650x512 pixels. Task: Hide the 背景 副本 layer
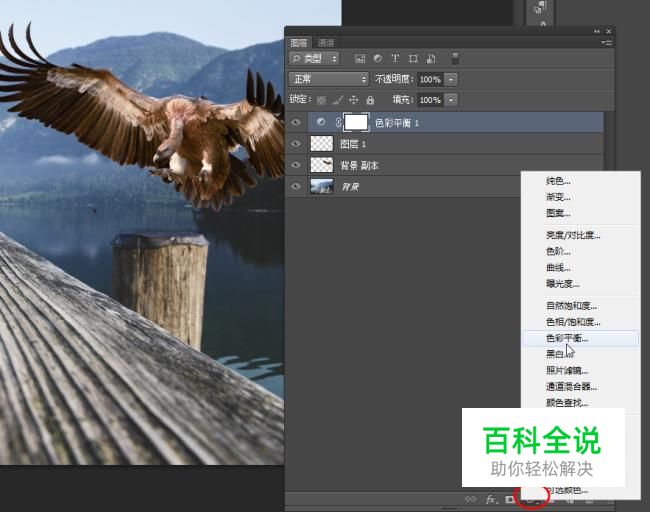pyautogui.click(x=296, y=165)
